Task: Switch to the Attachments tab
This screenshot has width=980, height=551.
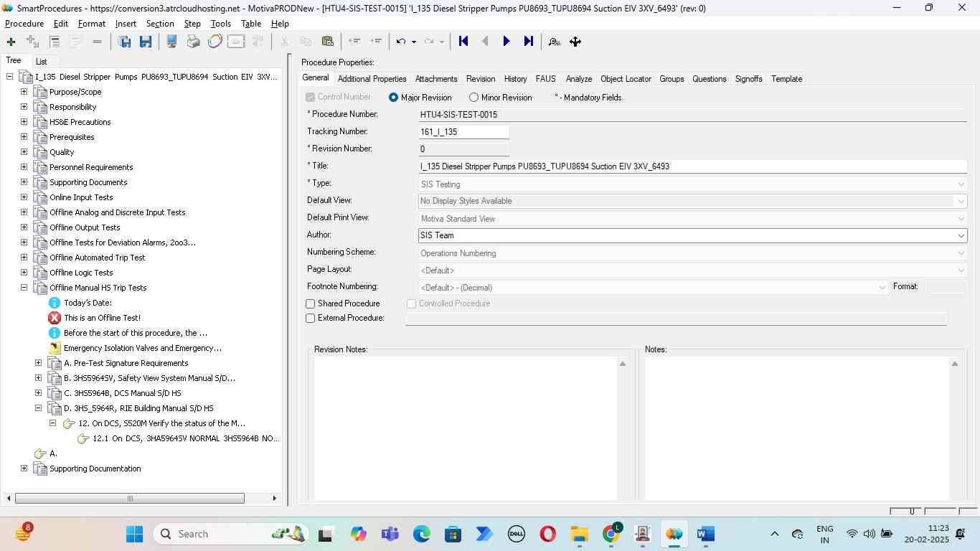Action: coord(435,79)
